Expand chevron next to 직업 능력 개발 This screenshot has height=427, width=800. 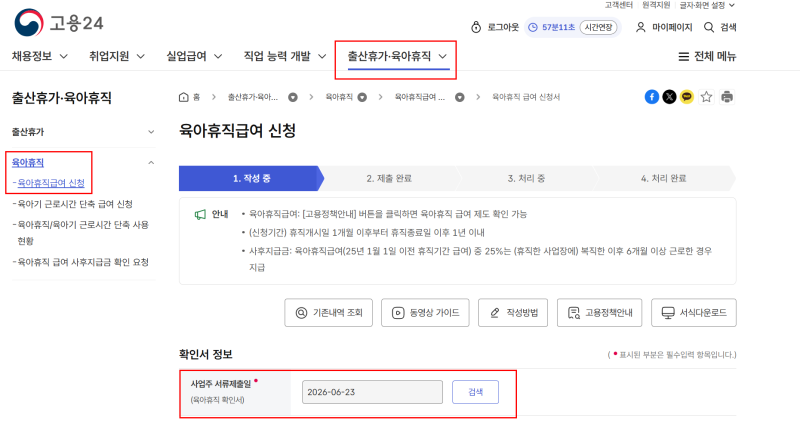pyautogui.click(x=322, y=56)
